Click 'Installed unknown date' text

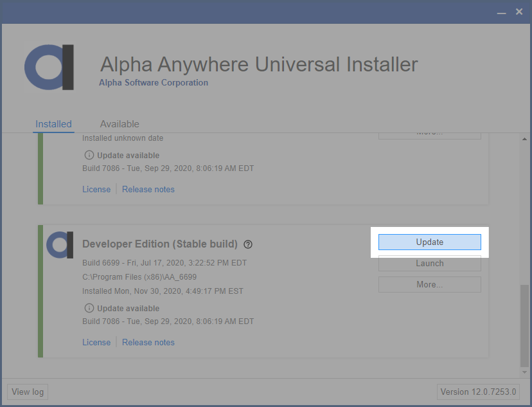(x=123, y=138)
